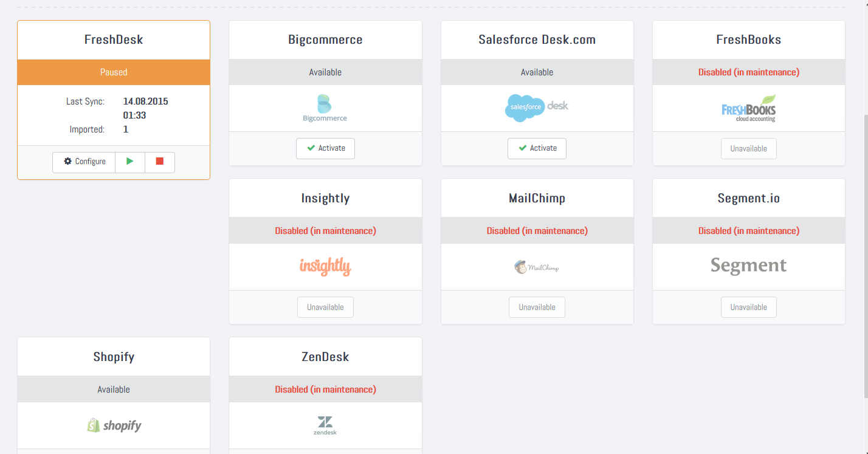Click the FreshBooks cloud accounting logo
The image size is (868, 454).
coord(749,108)
